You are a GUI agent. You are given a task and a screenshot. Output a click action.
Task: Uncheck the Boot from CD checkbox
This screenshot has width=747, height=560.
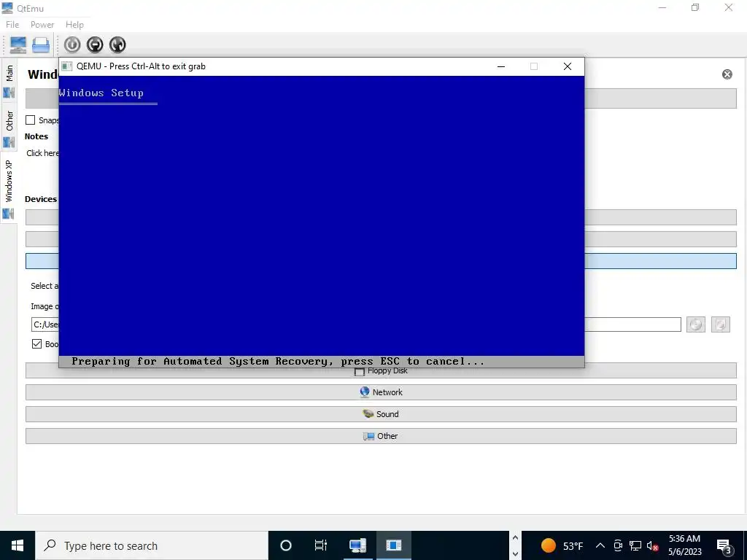click(x=36, y=343)
